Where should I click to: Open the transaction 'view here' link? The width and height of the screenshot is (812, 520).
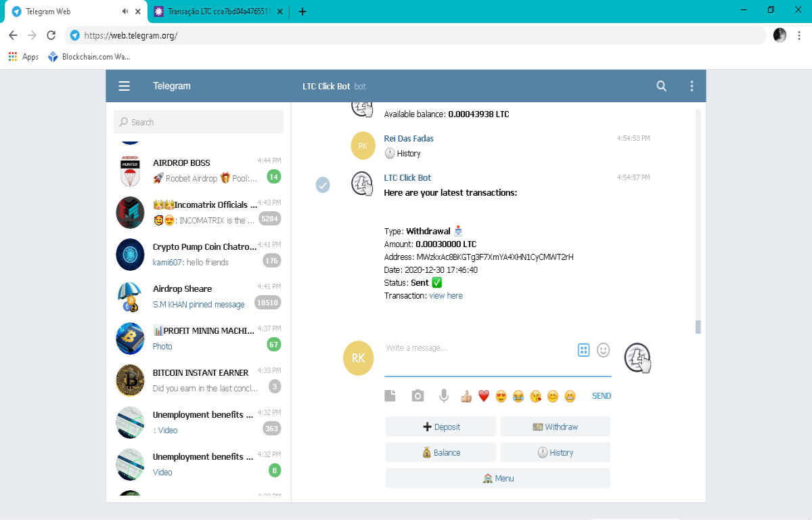click(x=446, y=296)
